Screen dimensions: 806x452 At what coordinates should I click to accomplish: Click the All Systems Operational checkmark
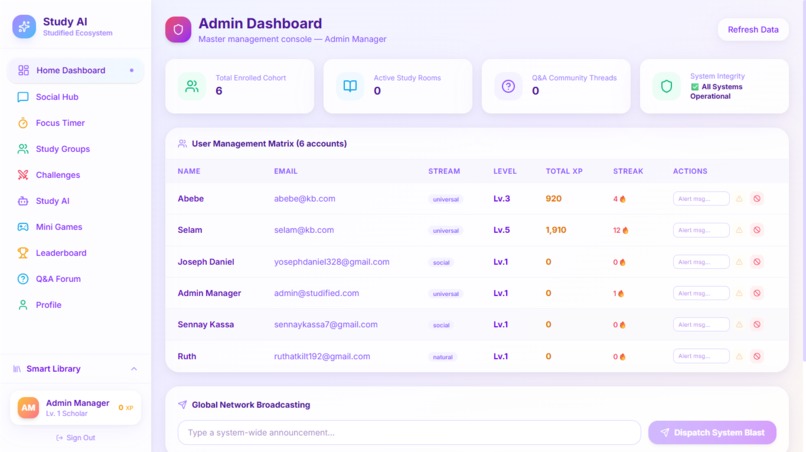tap(695, 87)
